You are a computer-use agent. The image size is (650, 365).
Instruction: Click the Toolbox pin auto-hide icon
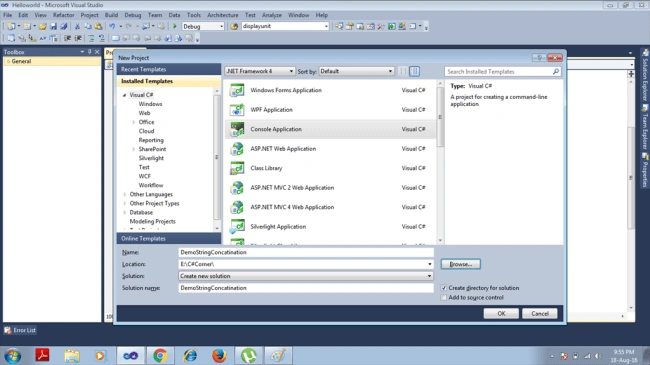90,52
